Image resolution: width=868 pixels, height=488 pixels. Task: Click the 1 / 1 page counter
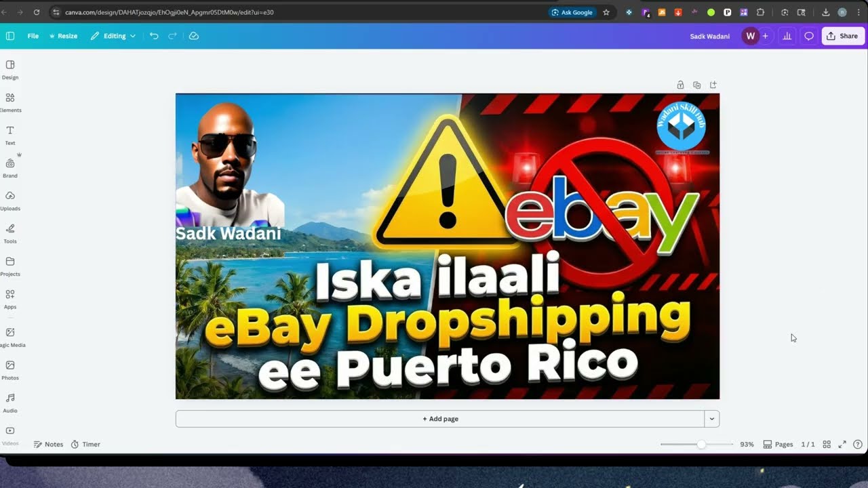click(x=808, y=445)
